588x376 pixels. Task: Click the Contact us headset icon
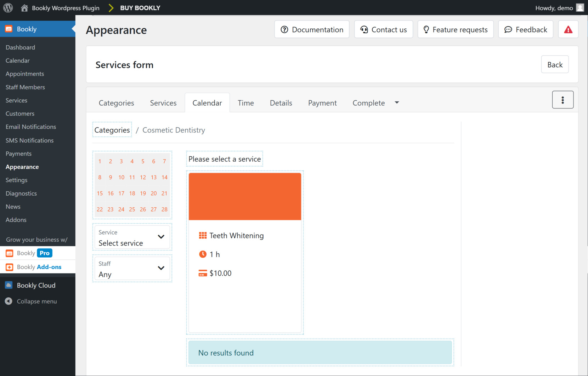(x=364, y=29)
